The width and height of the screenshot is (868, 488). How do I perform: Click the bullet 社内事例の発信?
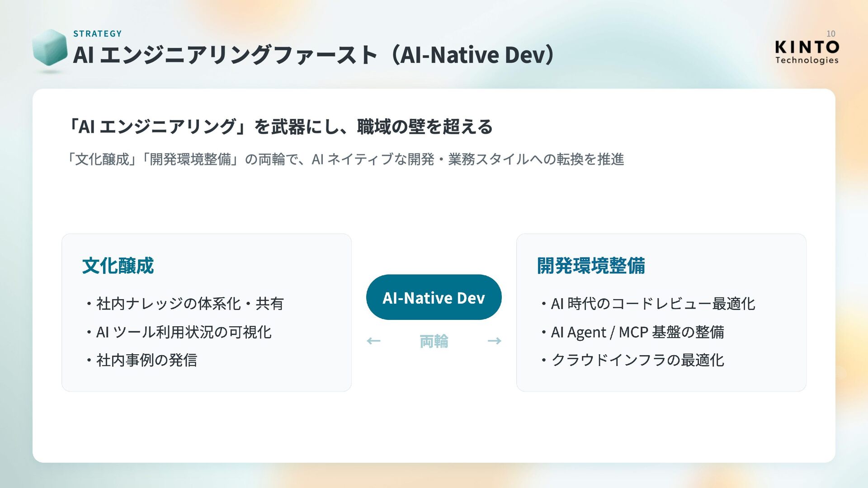tap(142, 360)
